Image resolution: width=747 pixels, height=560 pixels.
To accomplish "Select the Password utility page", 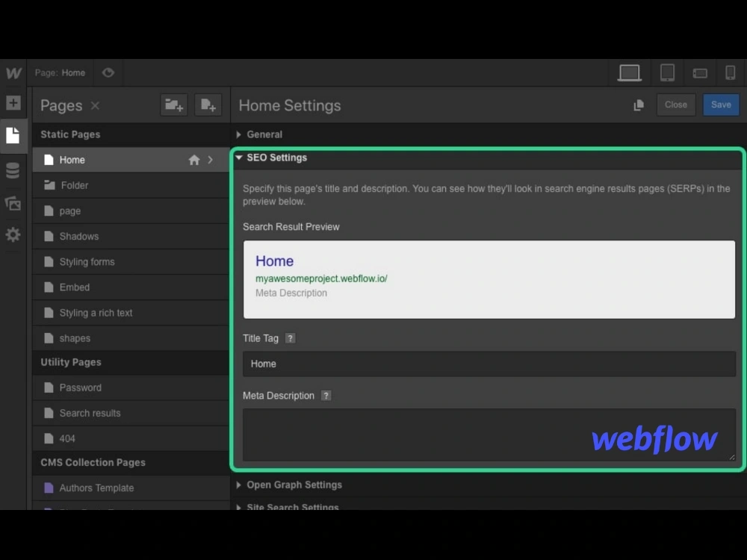I will 131,388.
